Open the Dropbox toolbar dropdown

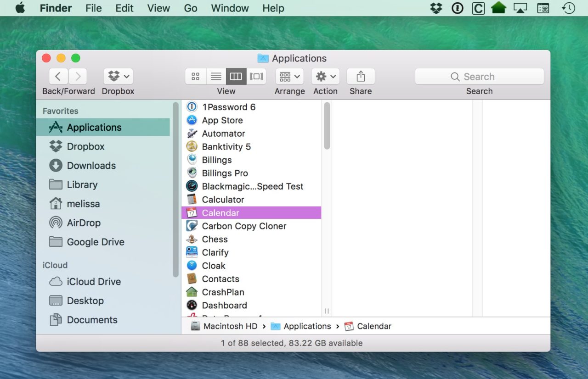(118, 77)
